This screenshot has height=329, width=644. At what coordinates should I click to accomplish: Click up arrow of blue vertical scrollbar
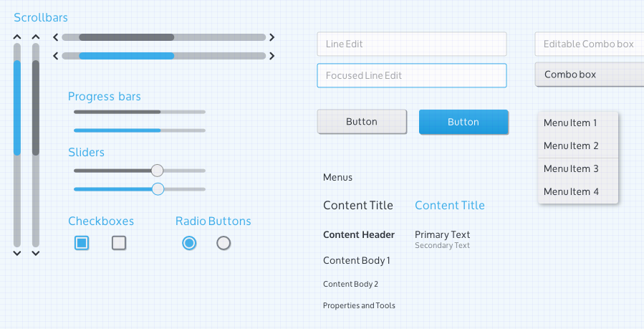tap(17, 36)
